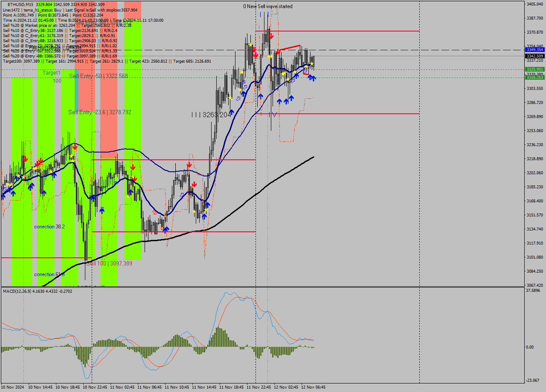Click the 3151.570 price axis value

tap(534, 215)
